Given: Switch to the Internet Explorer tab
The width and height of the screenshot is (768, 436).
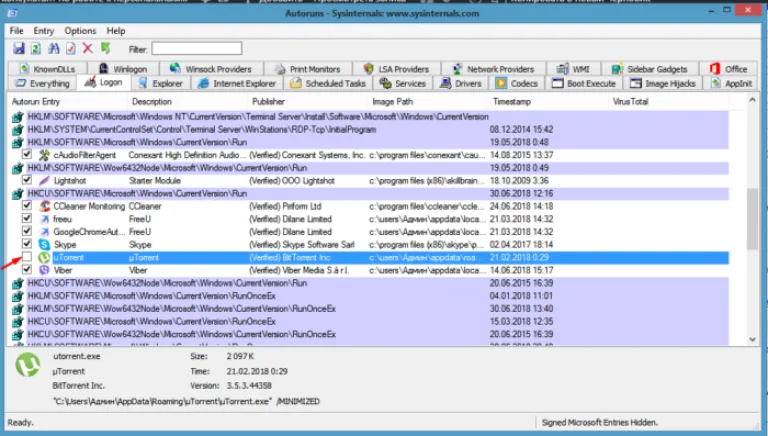Looking at the screenshot, I should [x=237, y=84].
